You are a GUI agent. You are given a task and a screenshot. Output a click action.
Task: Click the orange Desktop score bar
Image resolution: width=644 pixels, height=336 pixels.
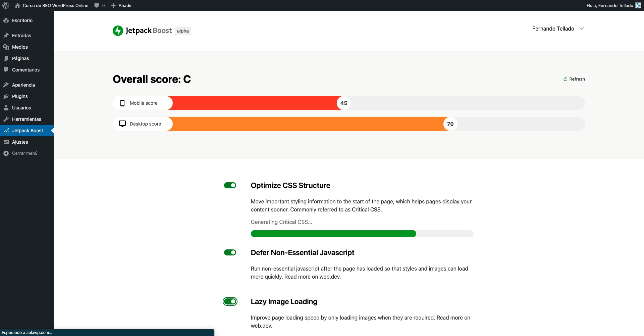pyautogui.click(x=309, y=124)
